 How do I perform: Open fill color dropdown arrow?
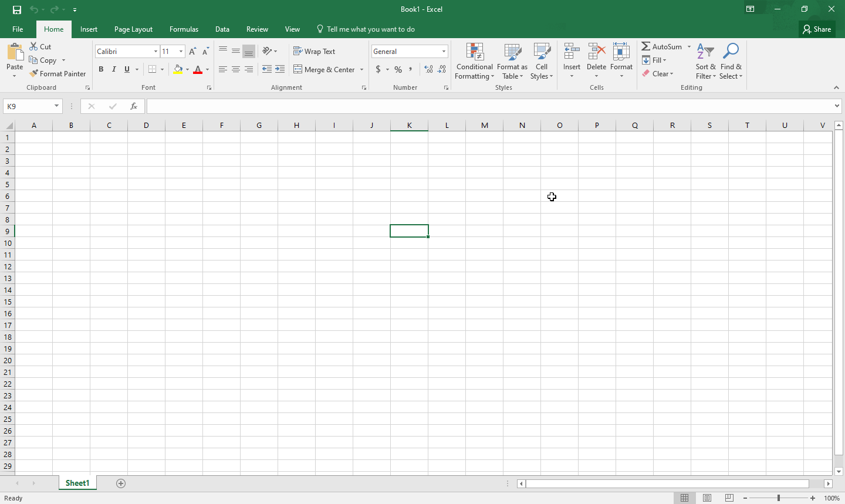pos(187,69)
